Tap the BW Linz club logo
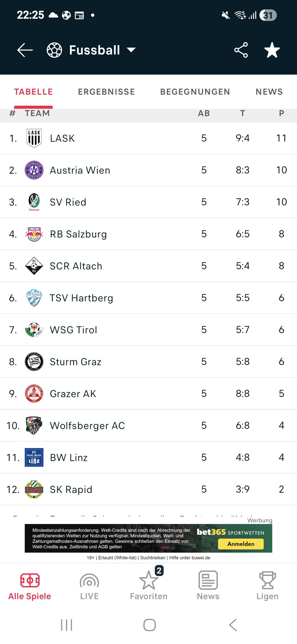Viewport: 297px width, 644px height. coord(34,457)
